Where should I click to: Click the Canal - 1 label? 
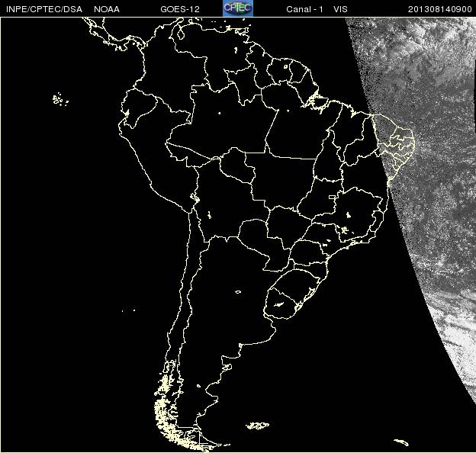[304, 9]
